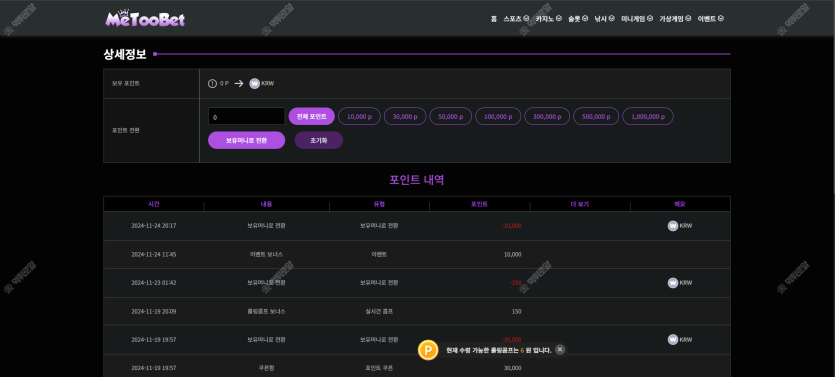
Task: Click the 더 보기 column header
Action: tap(580, 204)
